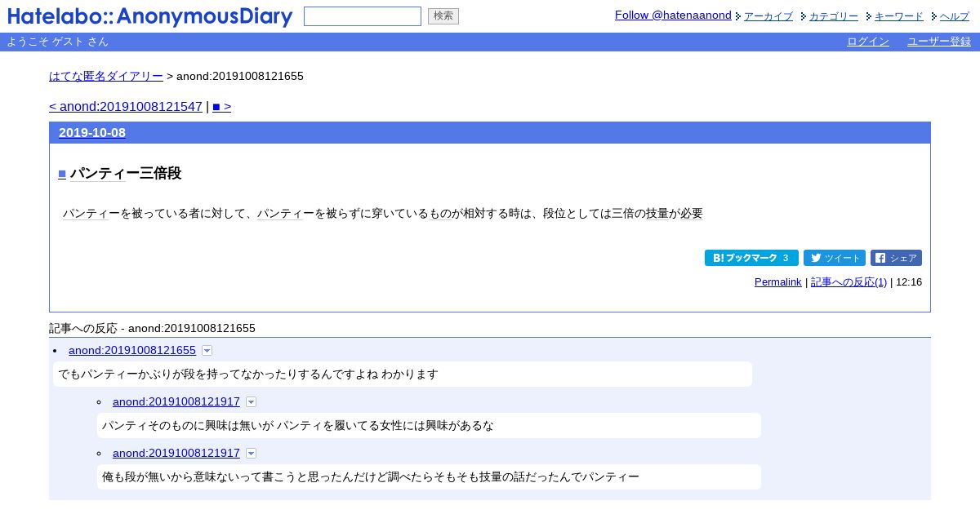Open ヘルプ menu link
980x514 pixels.
point(955,16)
